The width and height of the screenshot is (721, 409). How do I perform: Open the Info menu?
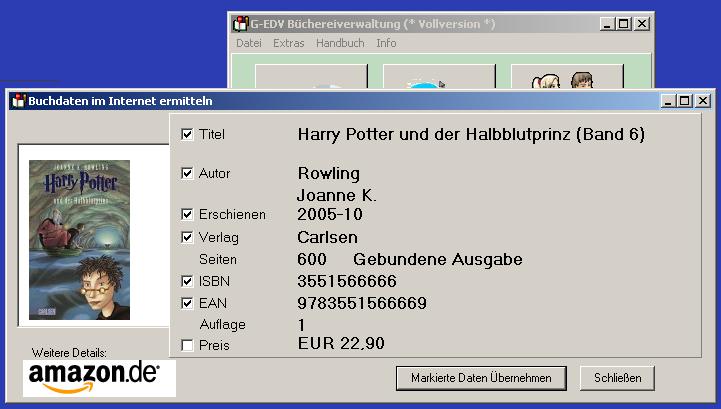(x=386, y=43)
